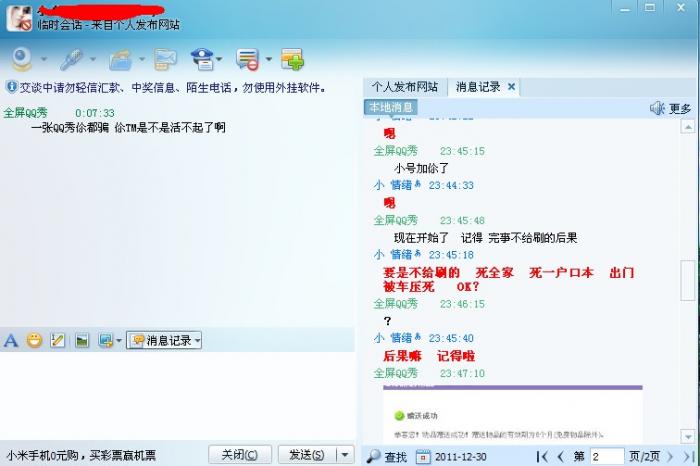
Task: Click the info icon beside safety warning
Action: [x=12, y=87]
